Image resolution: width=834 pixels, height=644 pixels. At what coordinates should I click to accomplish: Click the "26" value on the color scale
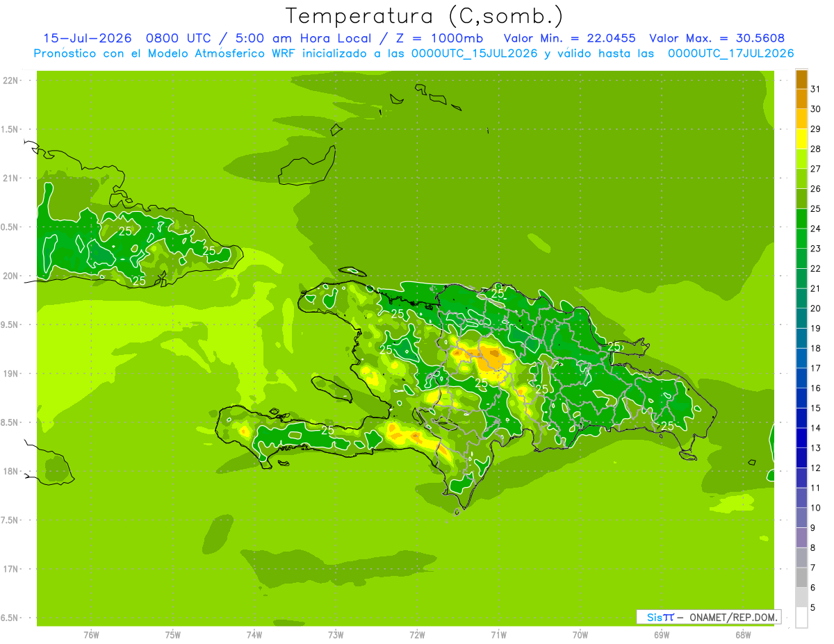tap(816, 189)
